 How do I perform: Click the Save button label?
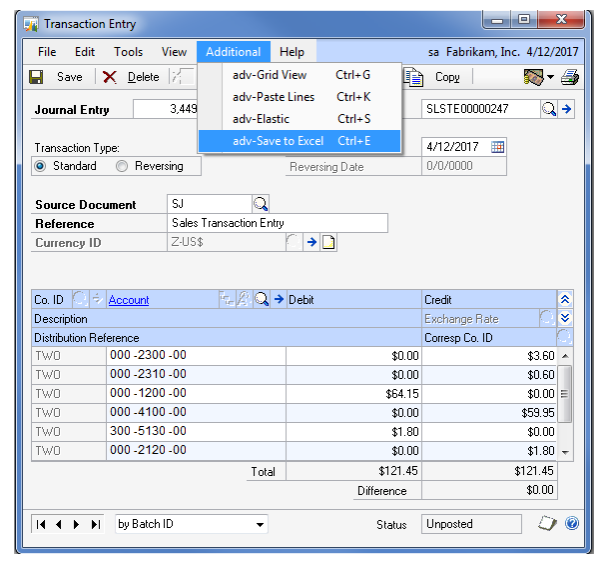click(x=70, y=77)
